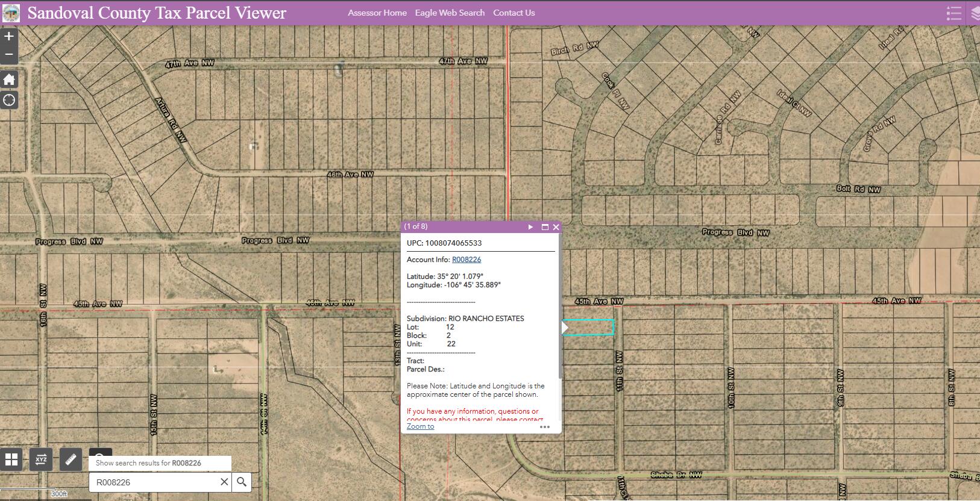The width and height of the screenshot is (980, 501).
Task: Click the popup's vertical scrollbar
Action: [561, 307]
